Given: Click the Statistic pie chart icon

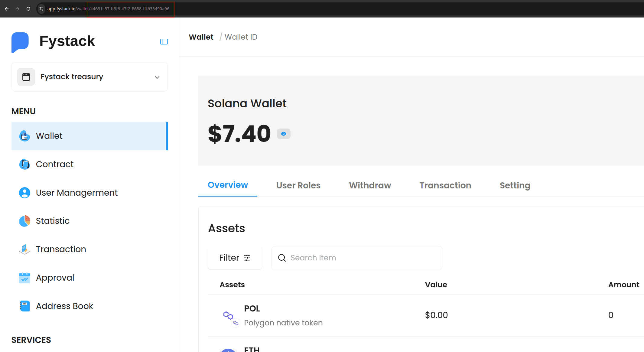Looking at the screenshot, I should [24, 221].
